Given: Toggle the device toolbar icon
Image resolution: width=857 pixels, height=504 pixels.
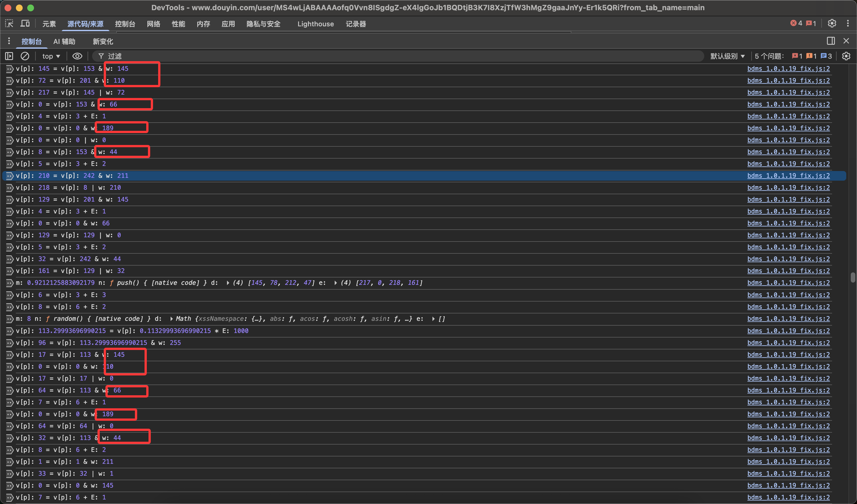Looking at the screenshot, I should click(25, 24).
